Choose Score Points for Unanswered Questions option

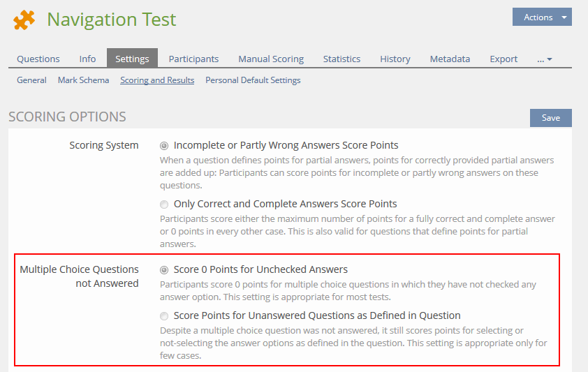(x=164, y=316)
